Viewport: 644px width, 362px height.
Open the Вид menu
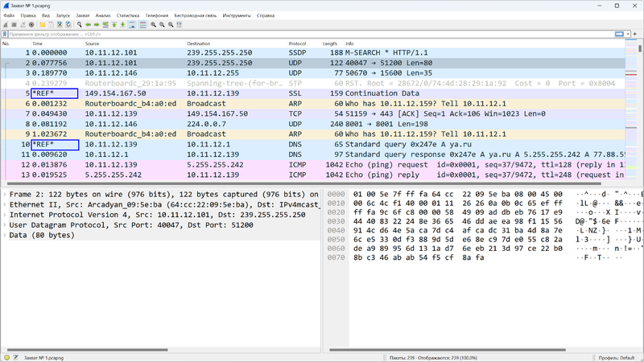click(46, 15)
